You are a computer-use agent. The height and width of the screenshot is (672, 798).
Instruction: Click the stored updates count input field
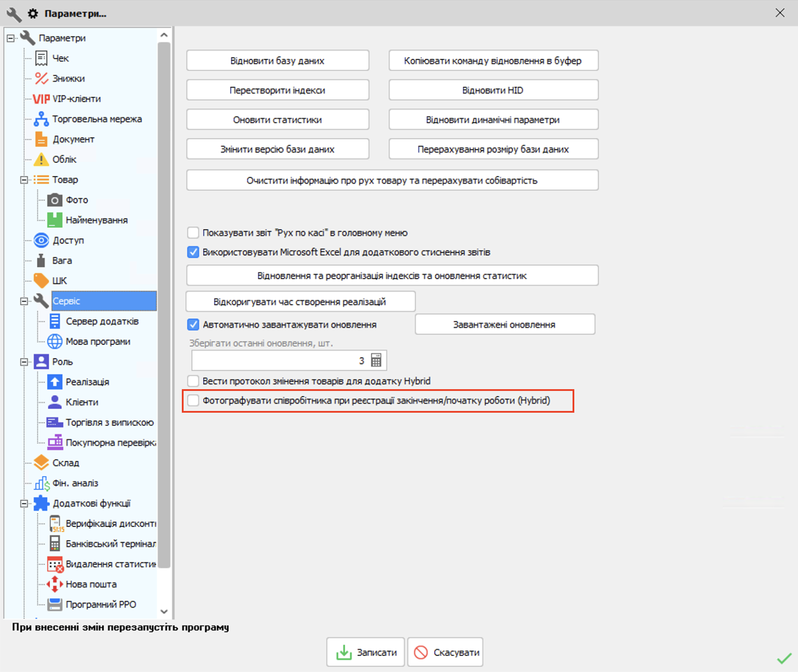(279, 360)
